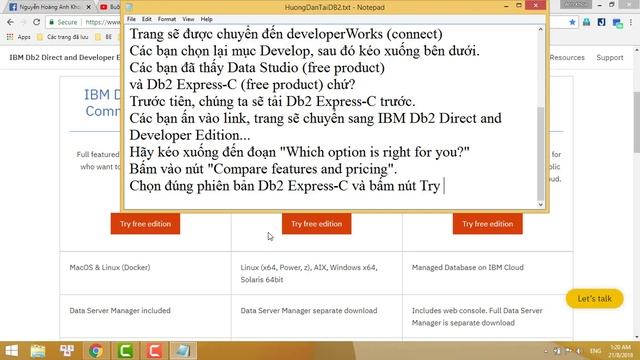Open the Apps bookmark shortcut
This screenshot has height=360, width=640.
pyautogui.click(x=19, y=37)
